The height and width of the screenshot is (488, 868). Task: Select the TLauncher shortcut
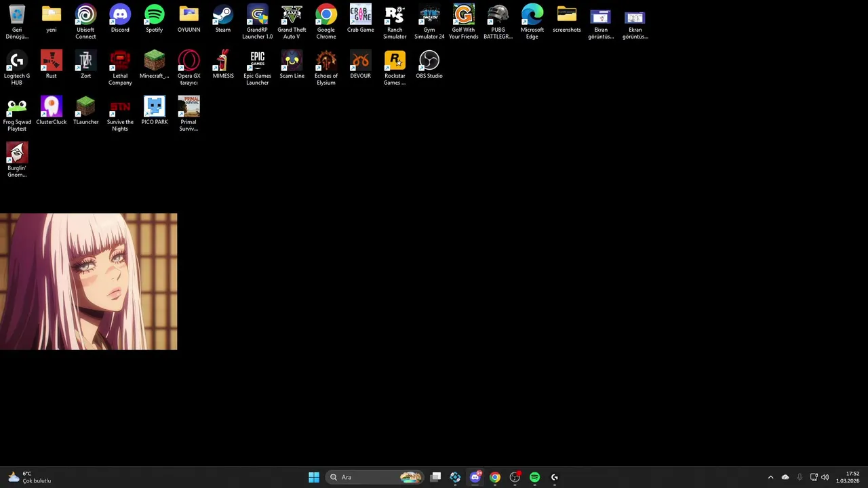pyautogui.click(x=85, y=111)
